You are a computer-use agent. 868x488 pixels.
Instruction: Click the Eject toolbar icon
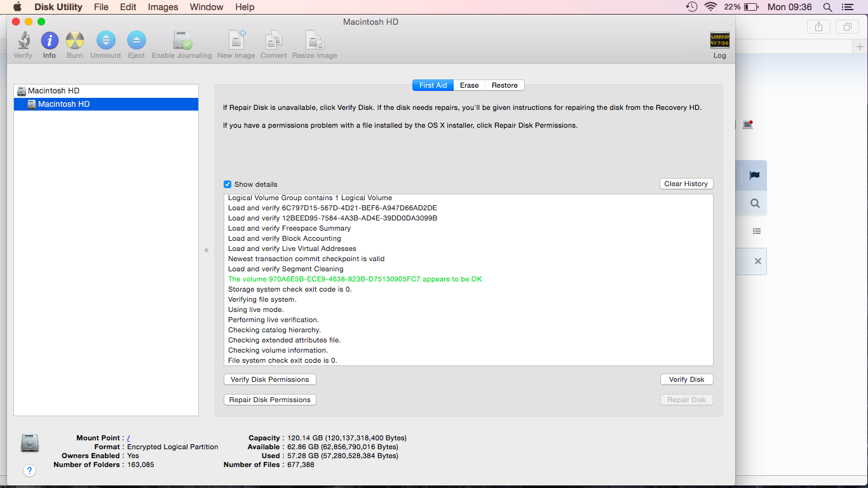pyautogui.click(x=137, y=41)
